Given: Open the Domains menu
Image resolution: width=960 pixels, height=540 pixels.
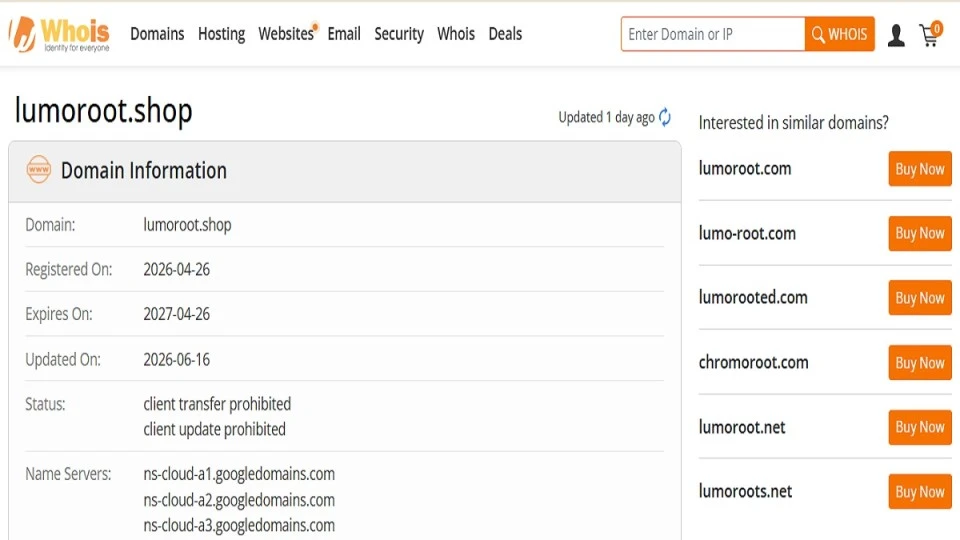Looking at the screenshot, I should (157, 34).
